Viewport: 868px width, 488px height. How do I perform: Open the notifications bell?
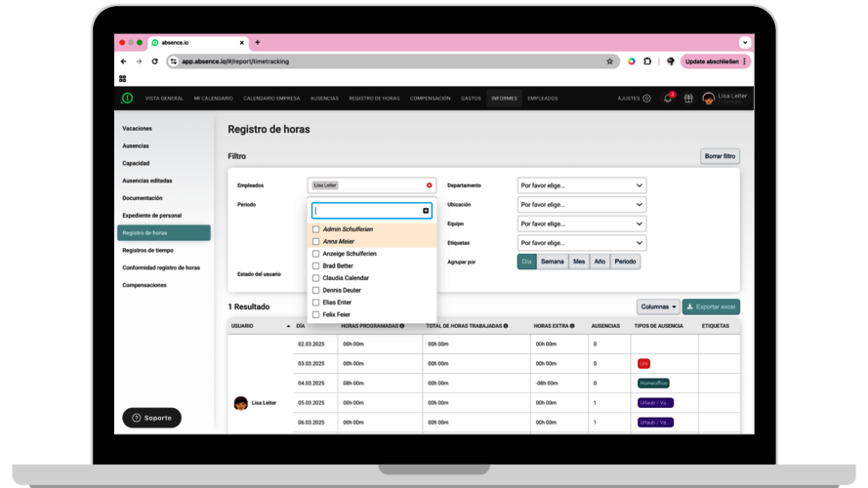[x=668, y=98]
